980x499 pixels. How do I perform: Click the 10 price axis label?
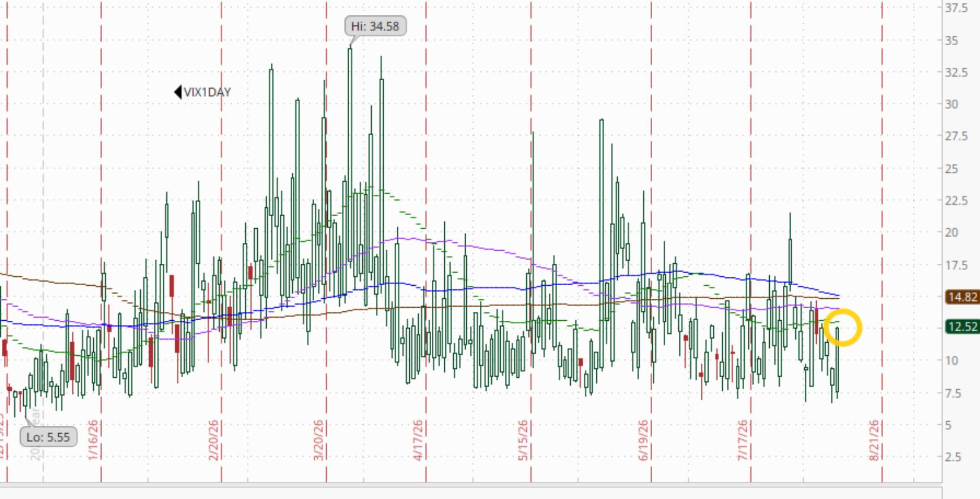click(x=951, y=361)
